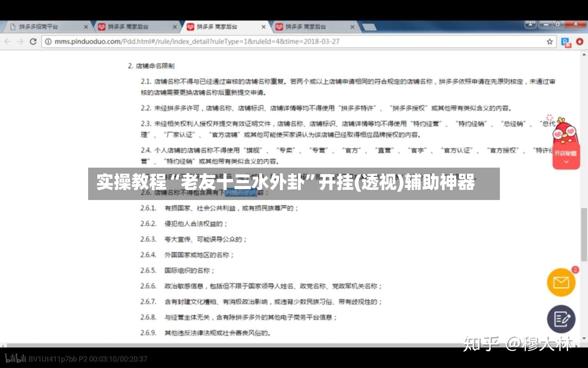Open a new browser tab

[369, 27]
